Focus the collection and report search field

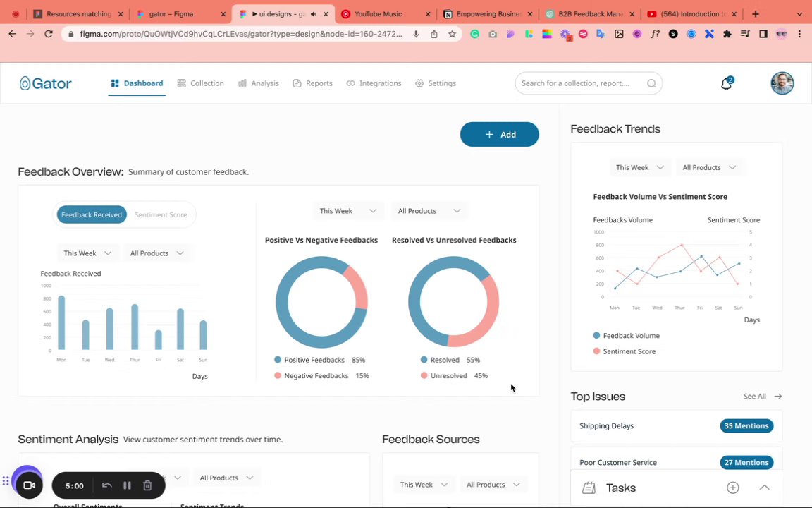click(x=589, y=83)
